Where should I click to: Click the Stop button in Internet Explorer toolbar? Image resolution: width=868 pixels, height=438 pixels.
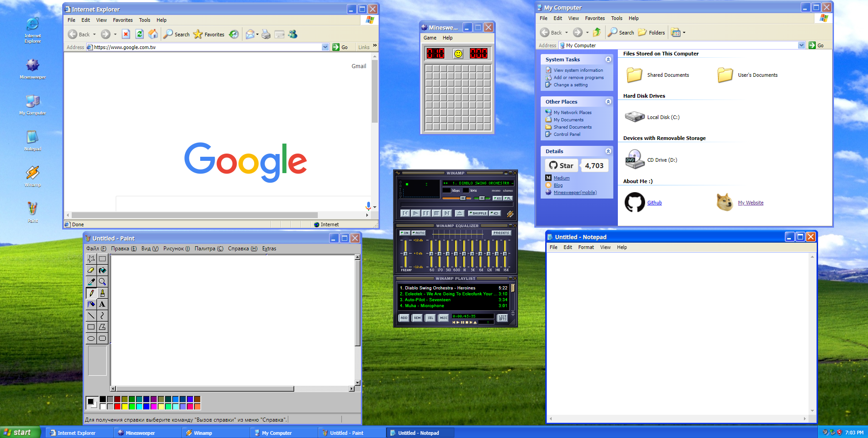pos(126,34)
